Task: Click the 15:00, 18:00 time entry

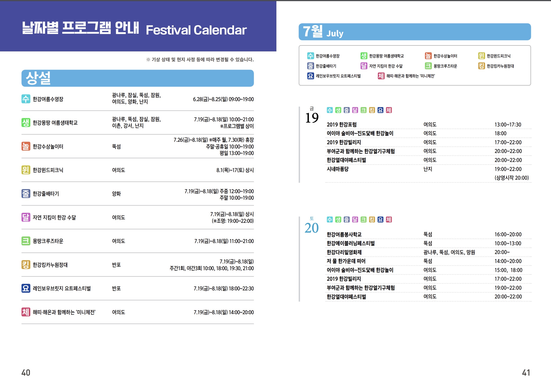Action: 508,270
